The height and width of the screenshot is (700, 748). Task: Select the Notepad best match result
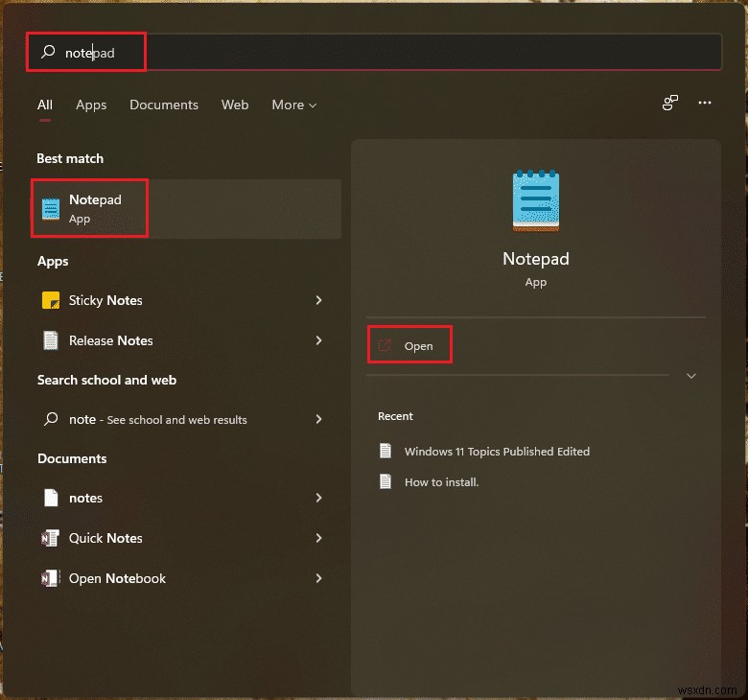[x=187, y=208]
